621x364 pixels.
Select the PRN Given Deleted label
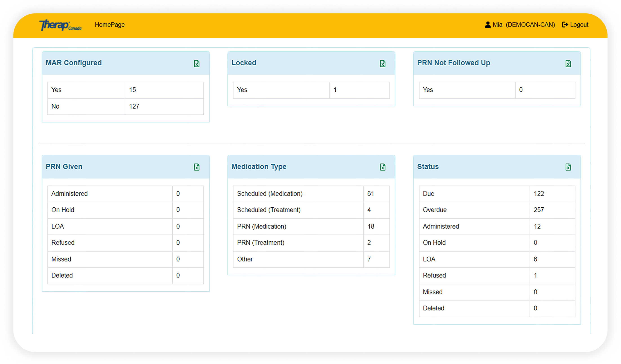click(62, 275)
